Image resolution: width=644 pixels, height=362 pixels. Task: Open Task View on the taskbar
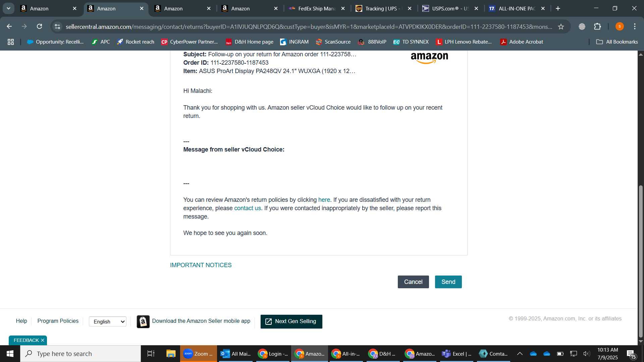(x=151, y=354)
